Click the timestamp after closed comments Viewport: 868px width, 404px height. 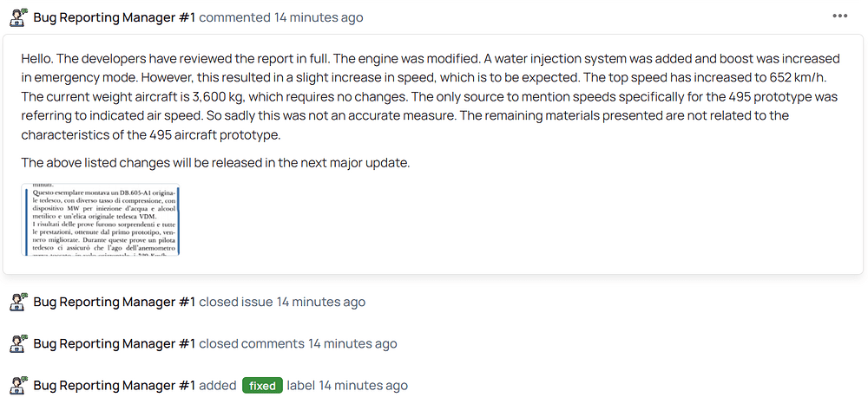[x=352, y=343]
